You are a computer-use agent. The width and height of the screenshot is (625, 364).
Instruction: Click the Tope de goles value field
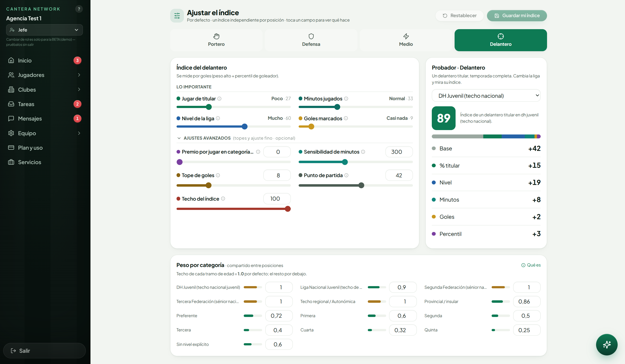click(277, 175)
